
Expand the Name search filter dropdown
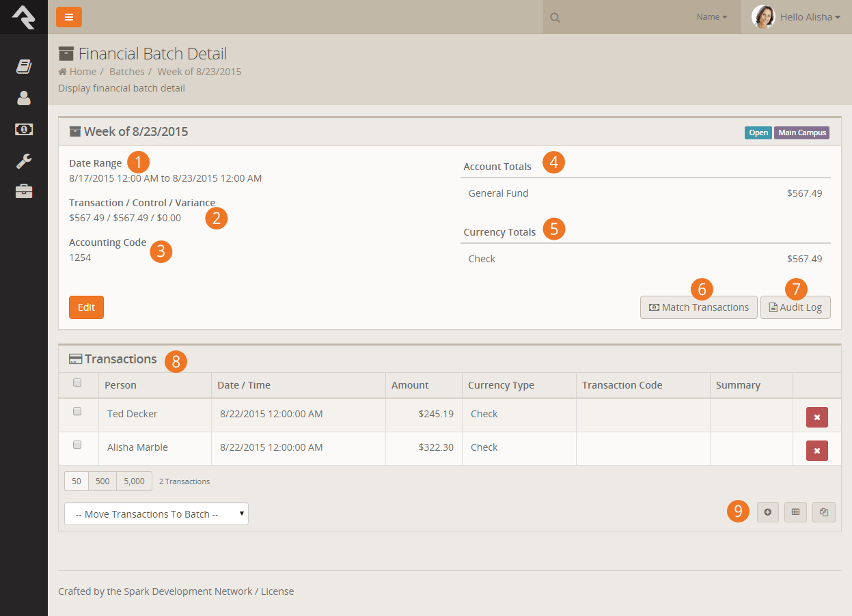[x=711, y=17]
